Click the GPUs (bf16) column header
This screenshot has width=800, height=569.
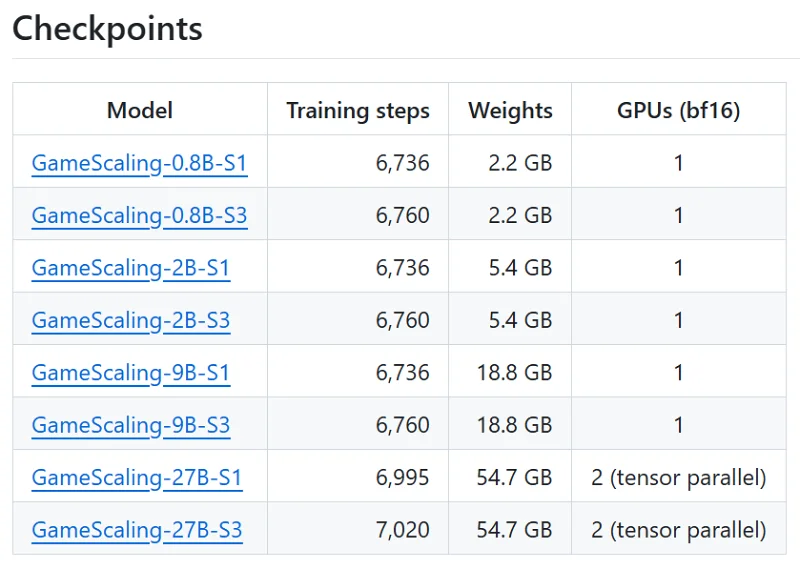[x=679, y=110]
